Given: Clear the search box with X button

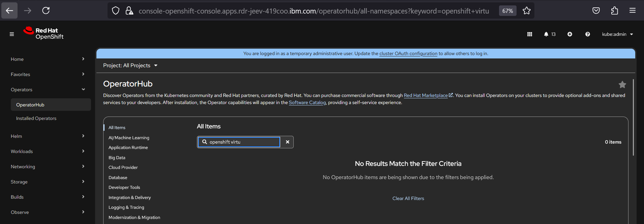Looking at the screenshot, I should [287, 142].
